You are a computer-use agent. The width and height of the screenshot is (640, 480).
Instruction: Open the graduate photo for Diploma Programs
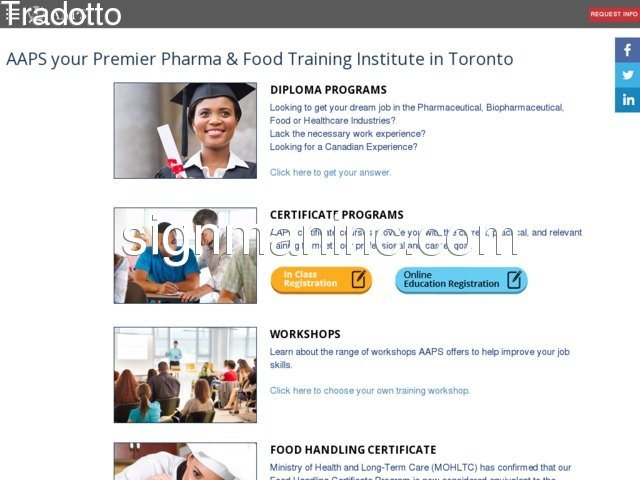pyautogui.click(x=185, y=131)
